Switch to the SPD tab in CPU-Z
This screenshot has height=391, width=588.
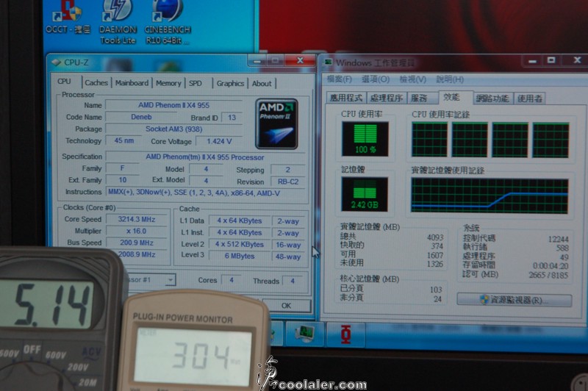pyautogui.click(x=196, y=83)
